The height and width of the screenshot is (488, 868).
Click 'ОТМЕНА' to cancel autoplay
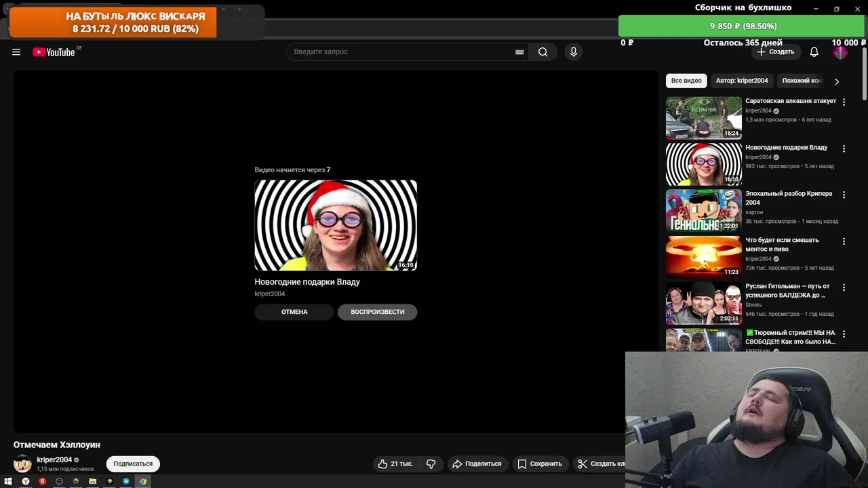[294, 312]
